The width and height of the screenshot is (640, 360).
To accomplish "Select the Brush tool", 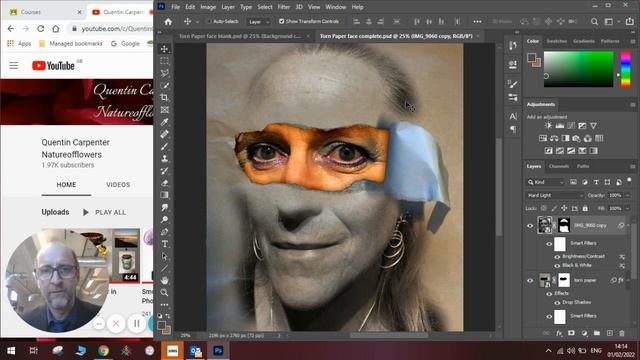I will [x=164, y=147].
